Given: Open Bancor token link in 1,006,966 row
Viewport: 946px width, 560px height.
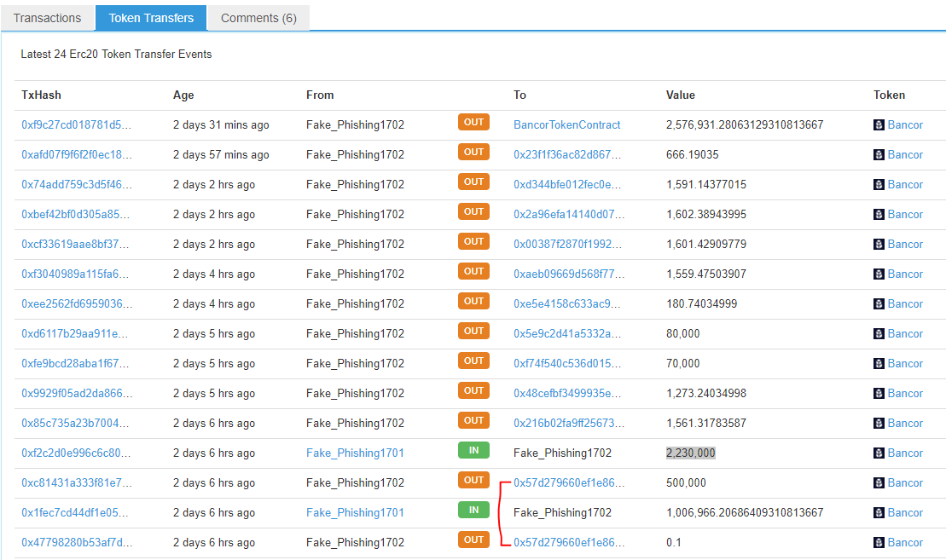Looking at the screenshot, I should [905, 512].
